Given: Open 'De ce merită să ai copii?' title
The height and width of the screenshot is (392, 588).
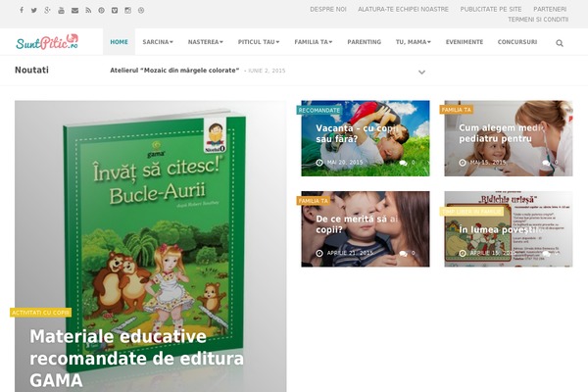Looking at the screenshot, I should coord(357,224).
